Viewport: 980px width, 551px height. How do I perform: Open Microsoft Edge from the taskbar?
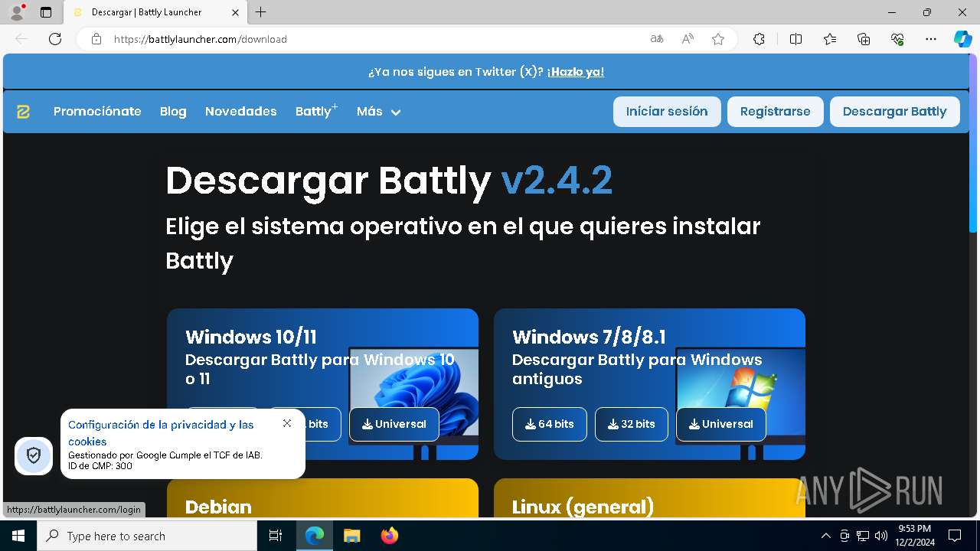(315, 536)
